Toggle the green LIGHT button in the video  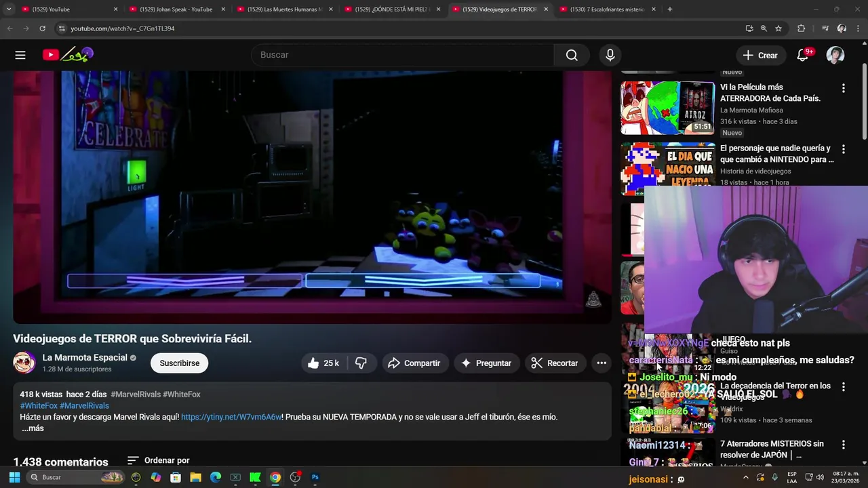[x=136, y=171]
